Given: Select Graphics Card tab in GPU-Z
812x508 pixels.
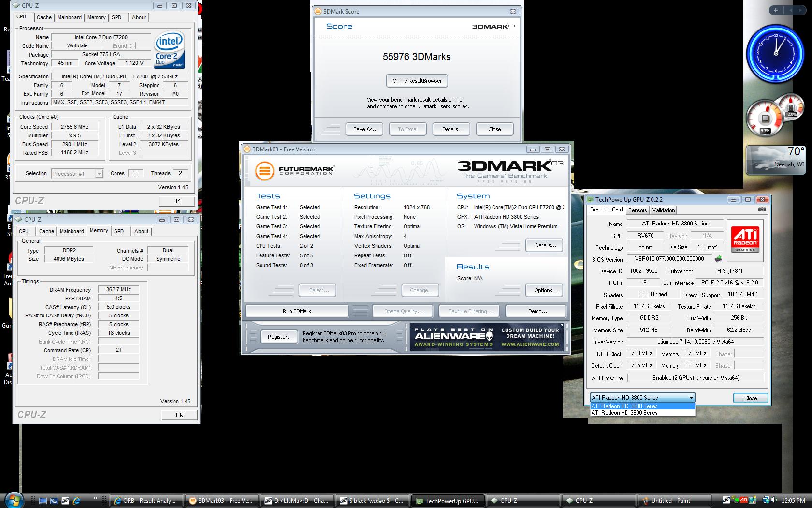Looking at the screenshot, I should [x=606, y=209].
